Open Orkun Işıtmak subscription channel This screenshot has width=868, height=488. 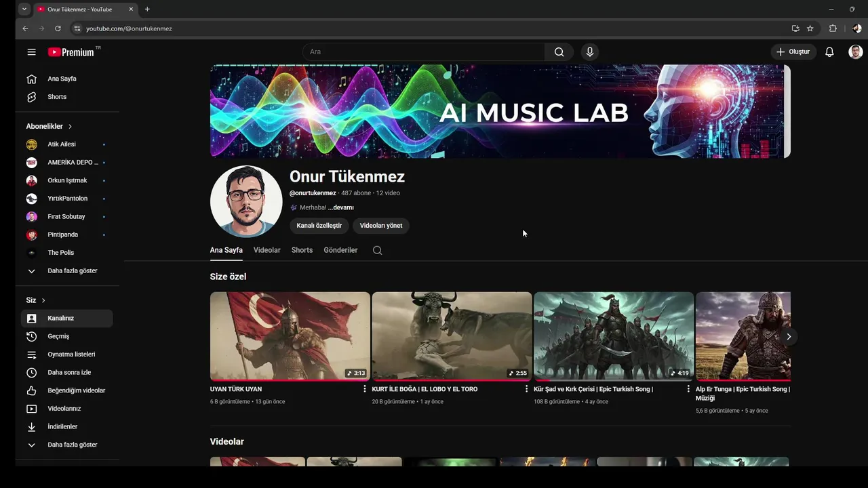[66, 181]
